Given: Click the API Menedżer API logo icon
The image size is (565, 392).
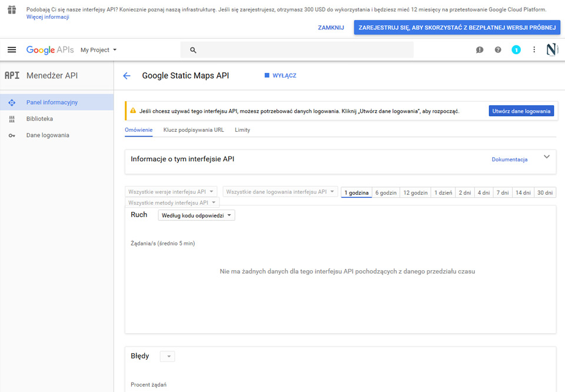Looking at the screenshot, I should pyautogui.click(x=12, y=75).
